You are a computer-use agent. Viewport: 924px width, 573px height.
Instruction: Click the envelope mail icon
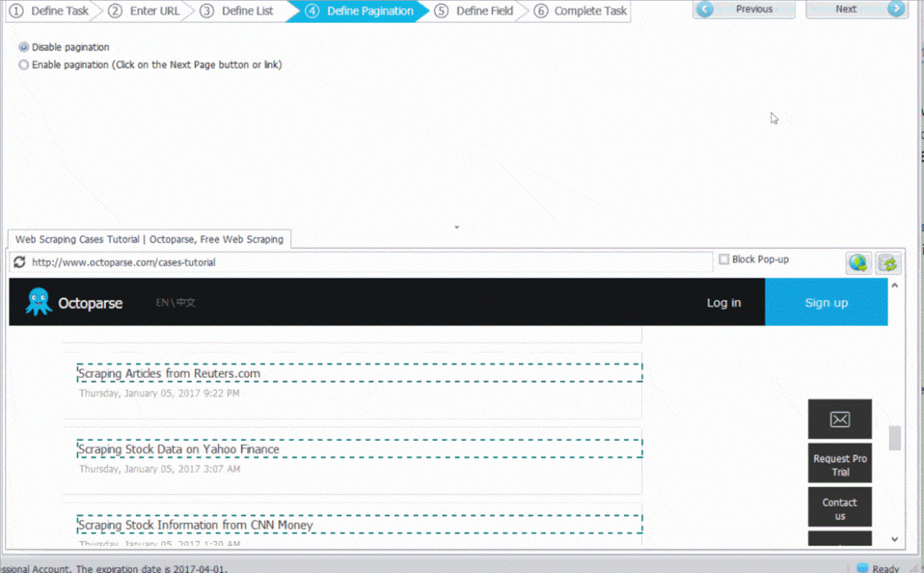(840, 419)
